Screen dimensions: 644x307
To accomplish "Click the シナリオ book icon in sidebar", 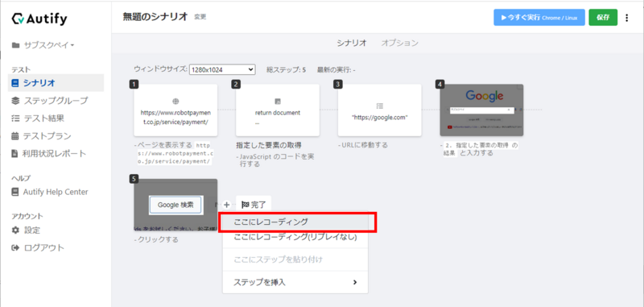I will (15, 83).
